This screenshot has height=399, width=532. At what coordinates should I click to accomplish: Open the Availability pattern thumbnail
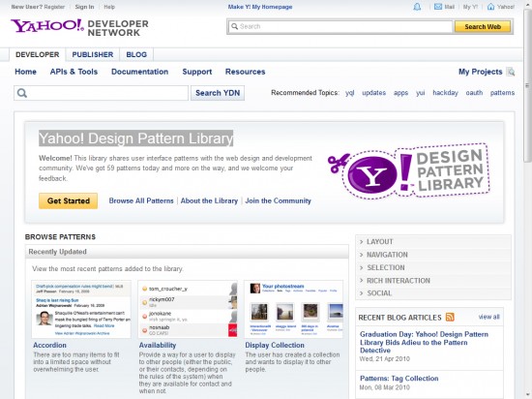(x=188, y=309)
